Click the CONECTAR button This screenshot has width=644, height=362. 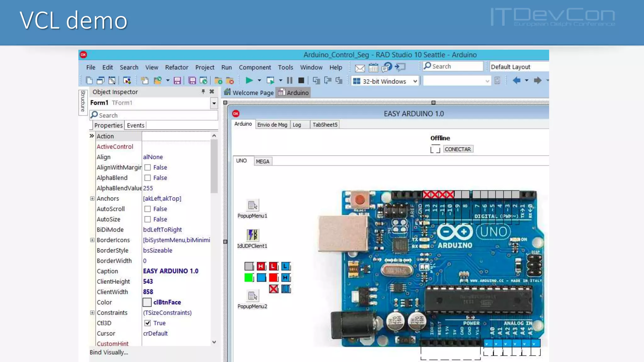(x=458, y=149)
